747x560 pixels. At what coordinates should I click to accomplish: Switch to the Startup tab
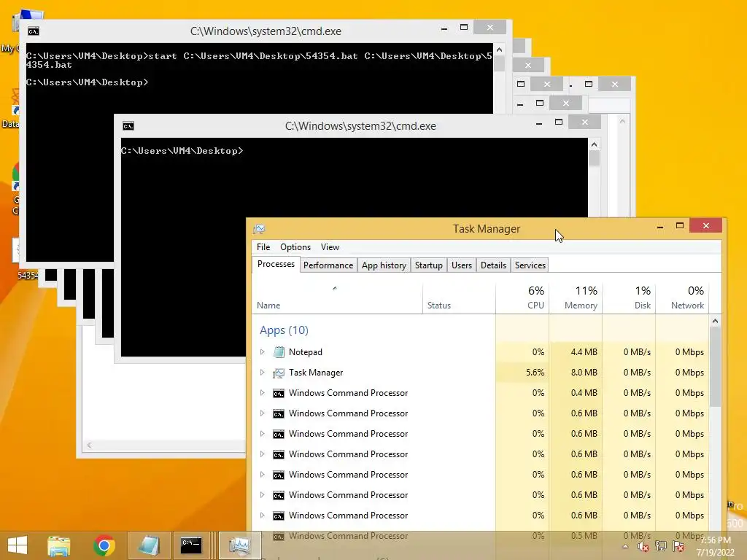429,265
